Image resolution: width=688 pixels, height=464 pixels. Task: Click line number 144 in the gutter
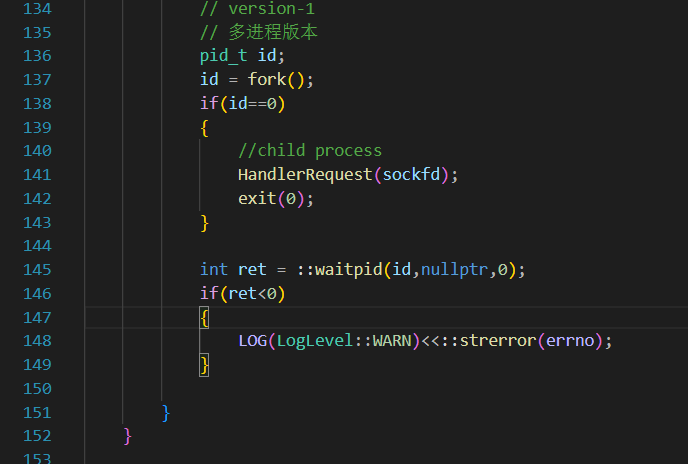pyautogui.click(x=37, y=246)
